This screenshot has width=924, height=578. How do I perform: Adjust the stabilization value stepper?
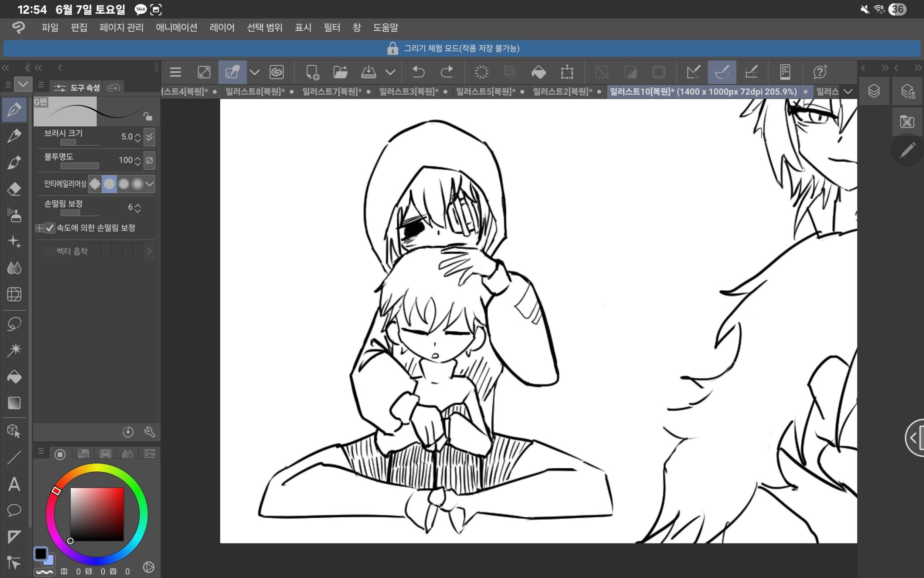(137, 207)
